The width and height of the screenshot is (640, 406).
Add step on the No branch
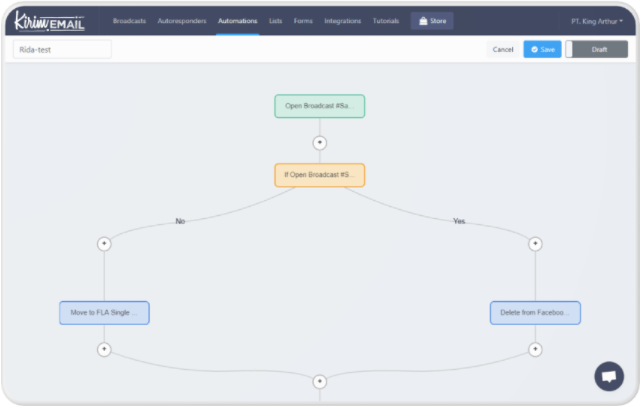click(104, 243)
